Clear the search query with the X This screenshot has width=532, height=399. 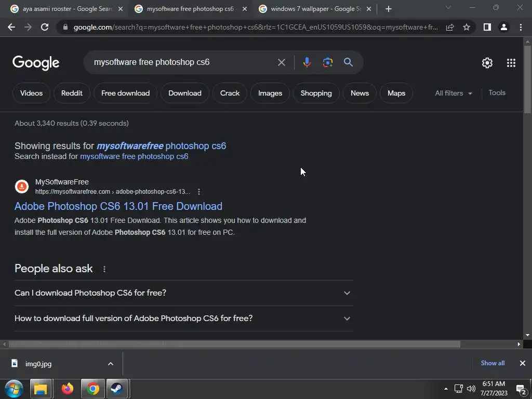281,62
